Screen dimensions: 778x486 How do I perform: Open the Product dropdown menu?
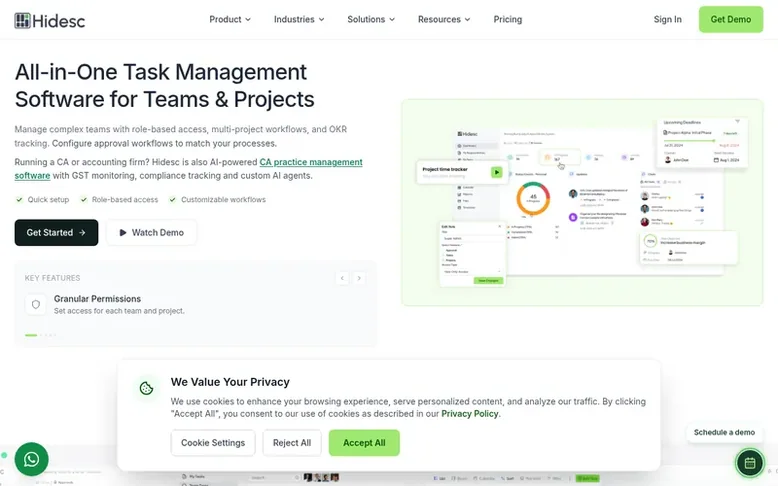click(x=230, y=19)
